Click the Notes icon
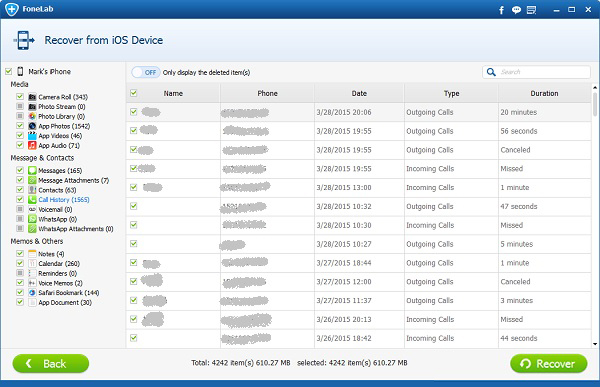The width and height of the screenshot is (600, 387). tap(32, 254)
